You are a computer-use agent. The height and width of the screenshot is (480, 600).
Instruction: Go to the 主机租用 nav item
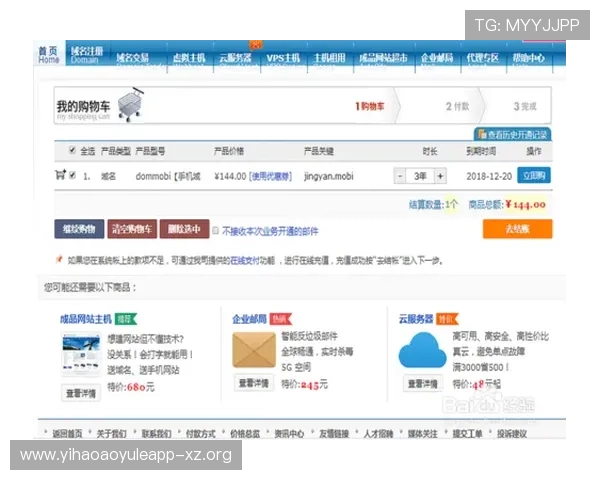coord(329,58)
